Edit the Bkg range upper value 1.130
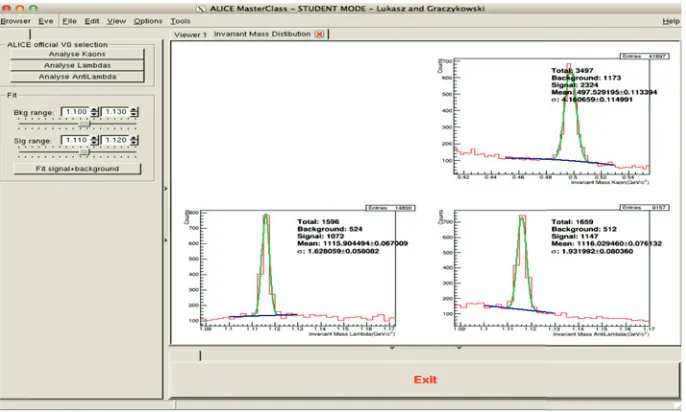The width and height of the screenshot is (686, 412). click(x=116, y=112)
